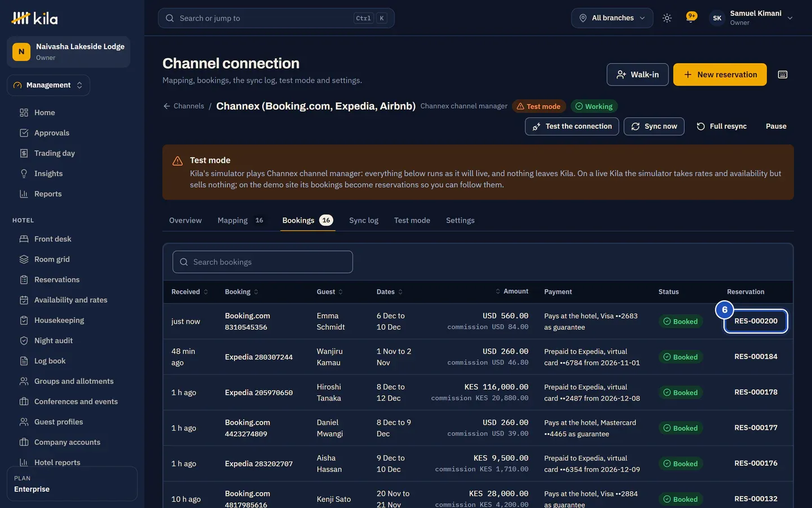Sort by the Booking column

pyautogui.click(x=241, y=292)
